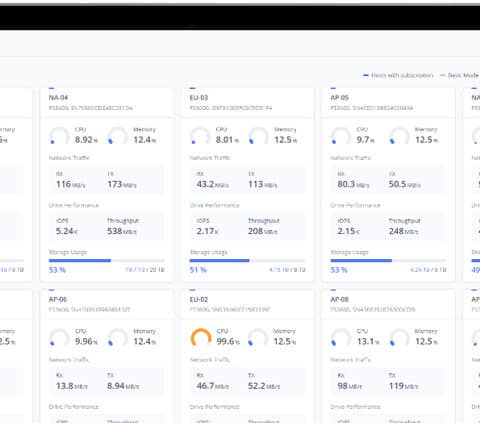Viewport: 480px width, 423px height.
Task: Click the blue status marker above AP-08
Action: tap(333, 290)
